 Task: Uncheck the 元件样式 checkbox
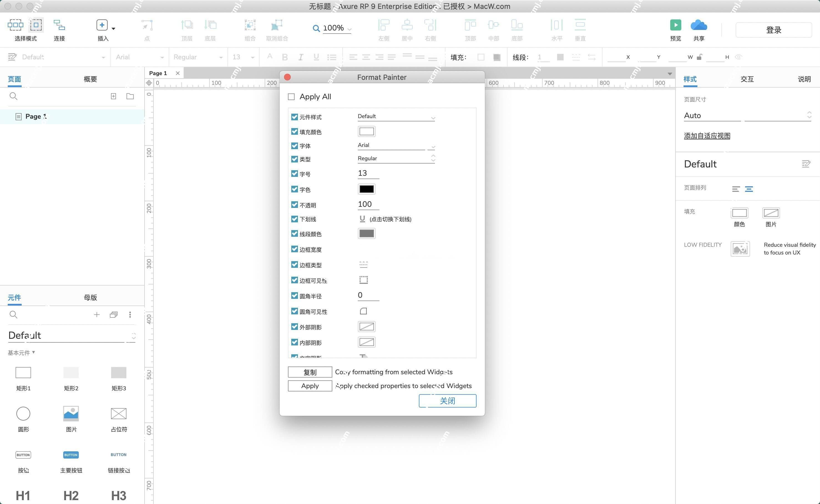click(294, 117)
